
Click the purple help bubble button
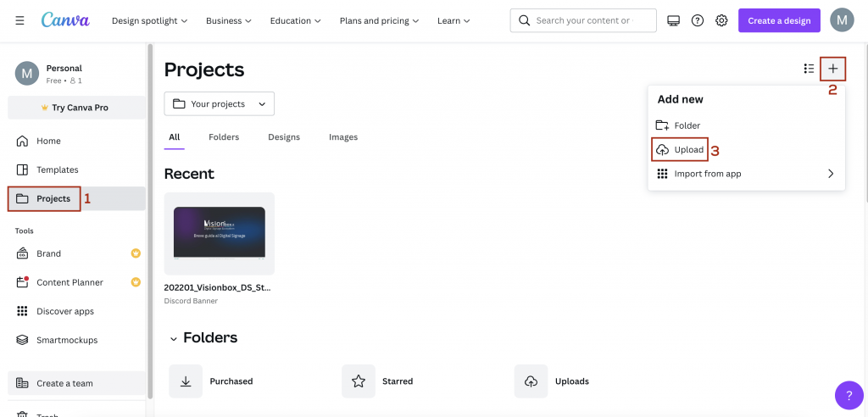pos(849,396)
